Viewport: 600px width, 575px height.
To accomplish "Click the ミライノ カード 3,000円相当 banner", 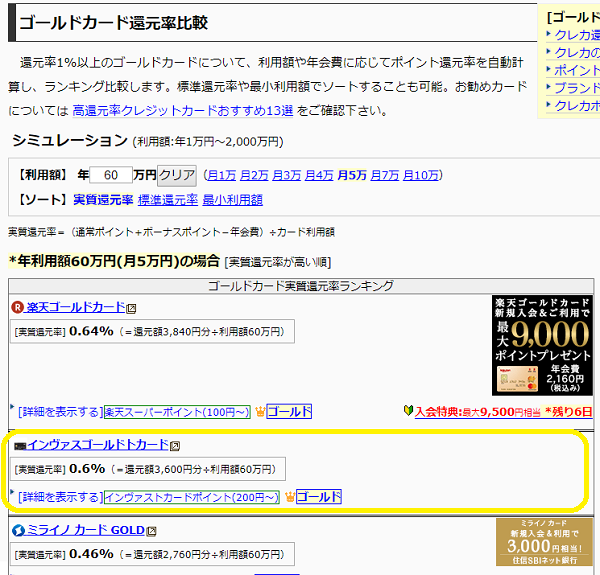I will pyautogui.click(x=544, y=542).
